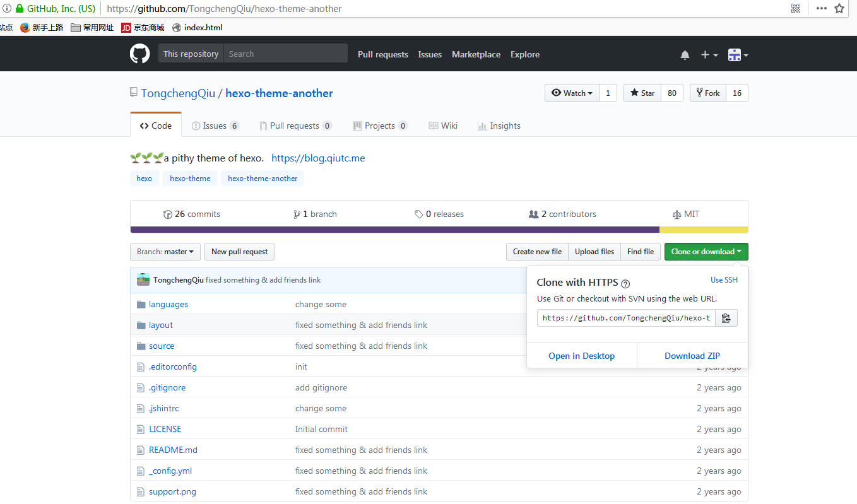The height and width of the screenshot is (504, 857).
Task: Open the 常用网址 bookmark folder
Action: tap(92, 28)
